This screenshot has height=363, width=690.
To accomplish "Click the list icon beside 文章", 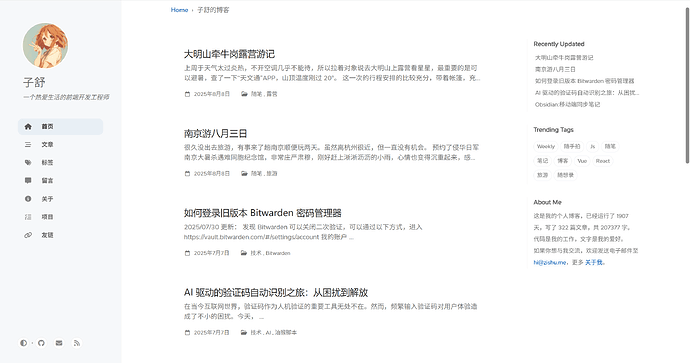I will 28,145.
